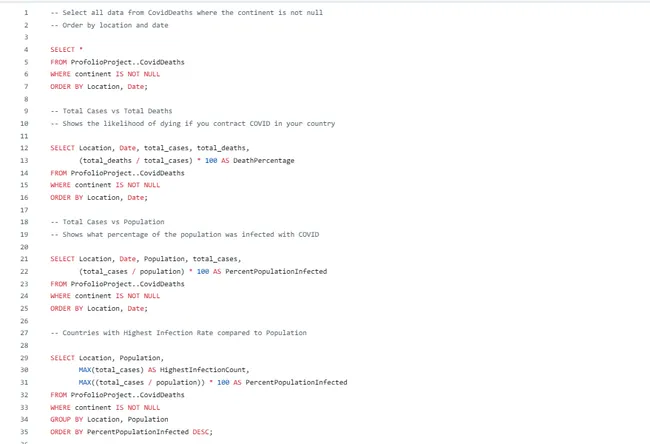Click line number 29 in the gutter
The image size is (650, 444).
(x=24, y=358)
